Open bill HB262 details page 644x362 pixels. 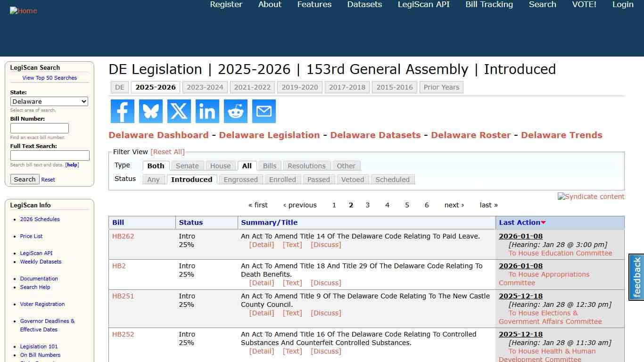click(123, 236)
